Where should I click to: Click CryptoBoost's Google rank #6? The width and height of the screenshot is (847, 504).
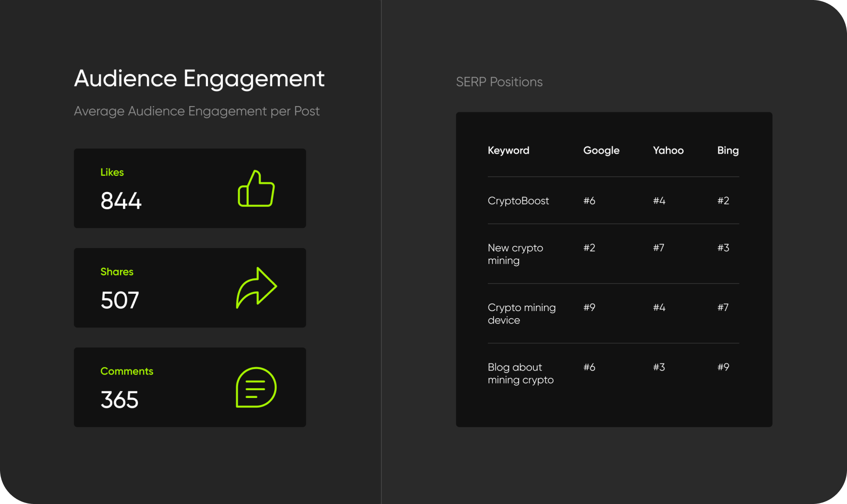coord(589,201)
